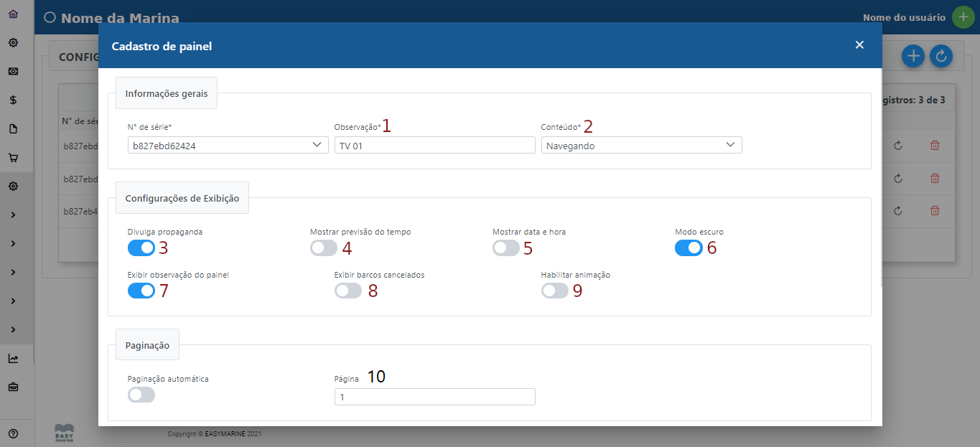Enable the Paginação automática switch
This screenshot has width=980, height=447.
[141, 395]
